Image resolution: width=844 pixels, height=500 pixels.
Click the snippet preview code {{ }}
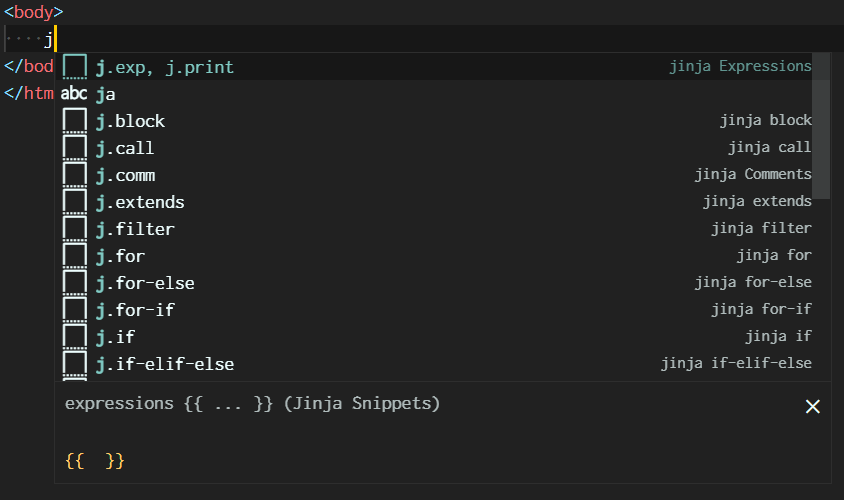pyautogui.click(x=95, y=461)
